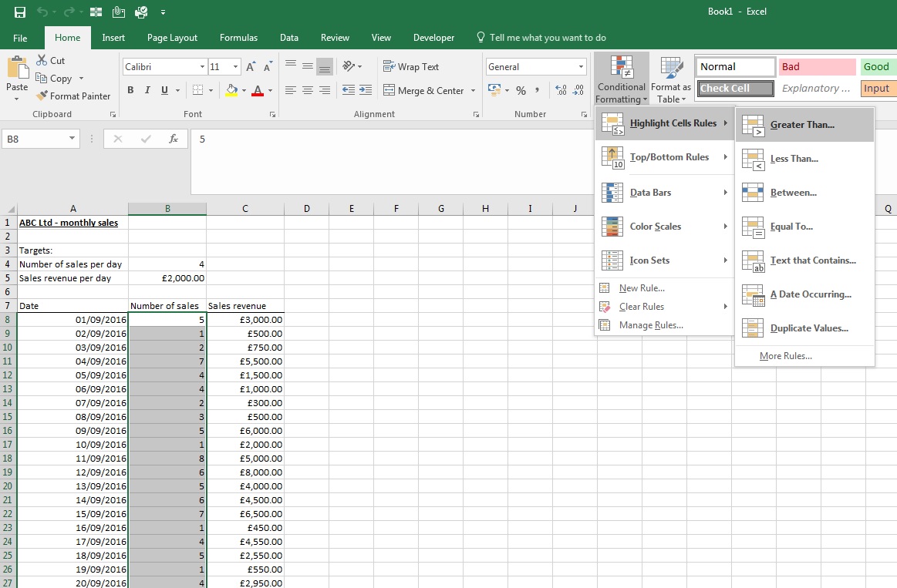Choose Manage Rules... in the menu
Viewport: 897px width, 588px height.
651,325
